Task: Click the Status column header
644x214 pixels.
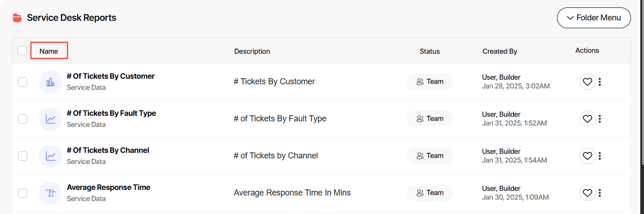Action: pyautogui.click(x=430, y=51)
